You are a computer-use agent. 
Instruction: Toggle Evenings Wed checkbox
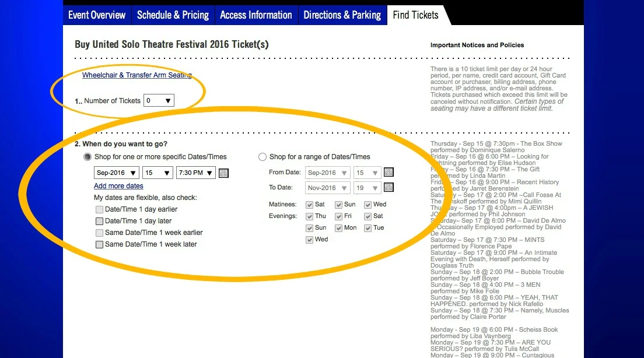310,240
